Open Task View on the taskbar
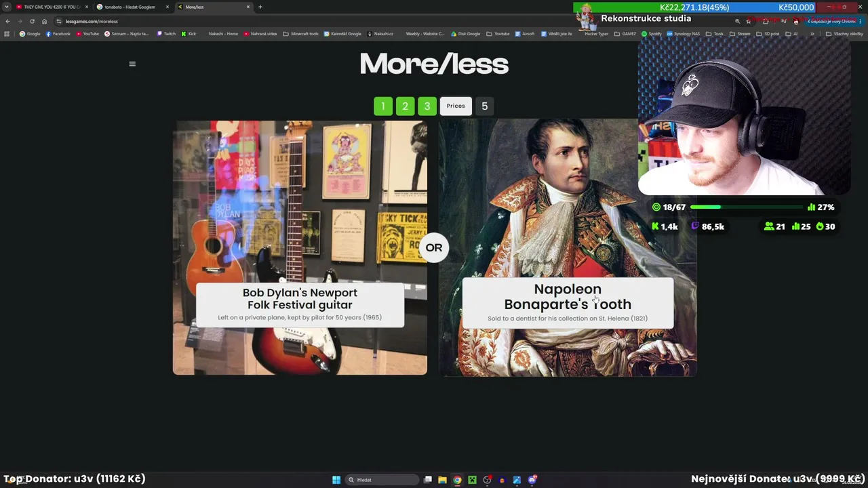The width and height of the screenshot is (868, 488). tap(428, 480)
